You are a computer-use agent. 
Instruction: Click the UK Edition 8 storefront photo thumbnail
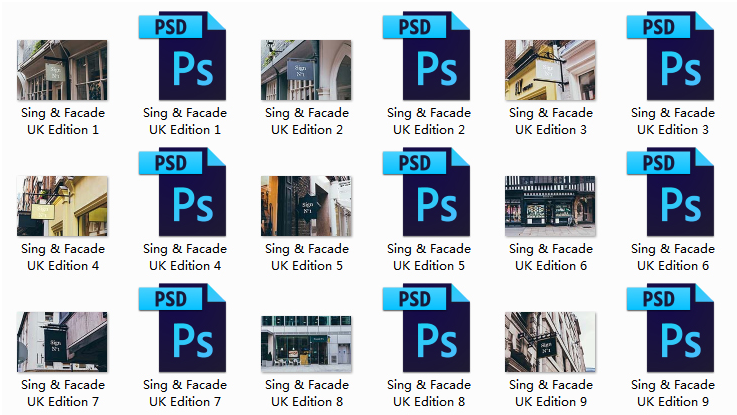pos(306,342)
